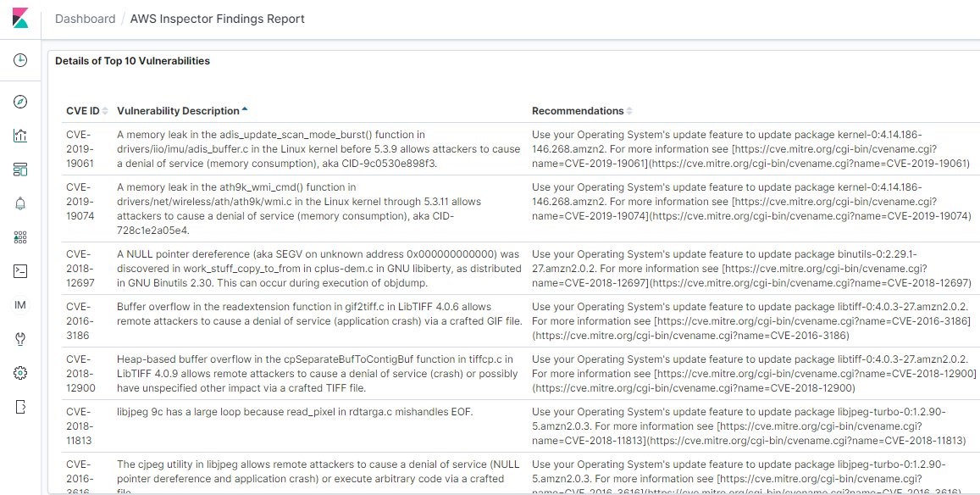Screen dimensions: 980x495
Task: Click adis_update_scan_mode_burst memory leak description
Action: (x=318, y=149)
